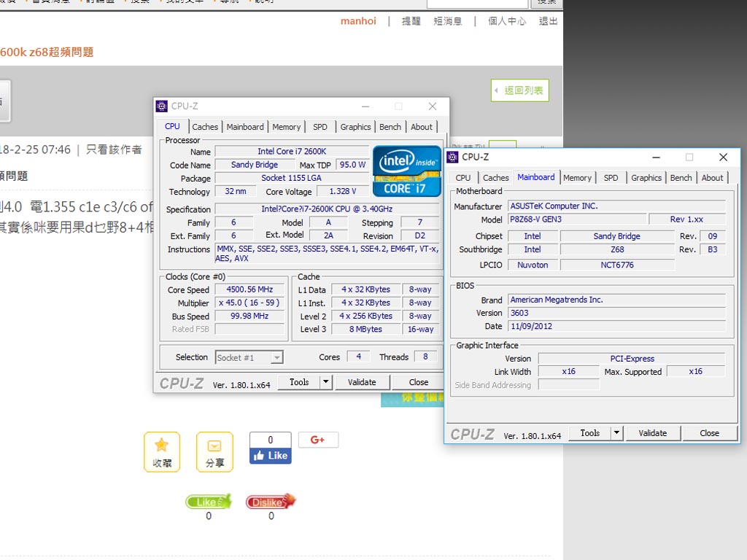Click Close button at bottom of right CPU-Z window
747x560 pixels.
point(709,433)
